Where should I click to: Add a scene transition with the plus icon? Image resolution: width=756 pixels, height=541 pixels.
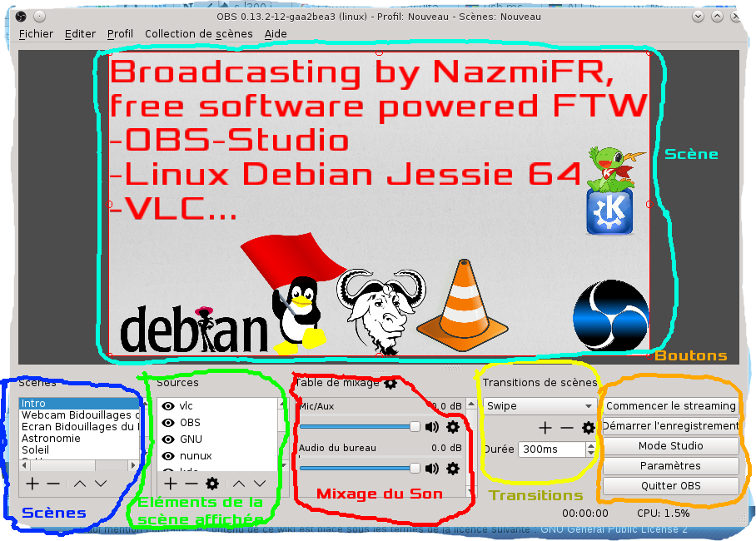tap(545, 428)
